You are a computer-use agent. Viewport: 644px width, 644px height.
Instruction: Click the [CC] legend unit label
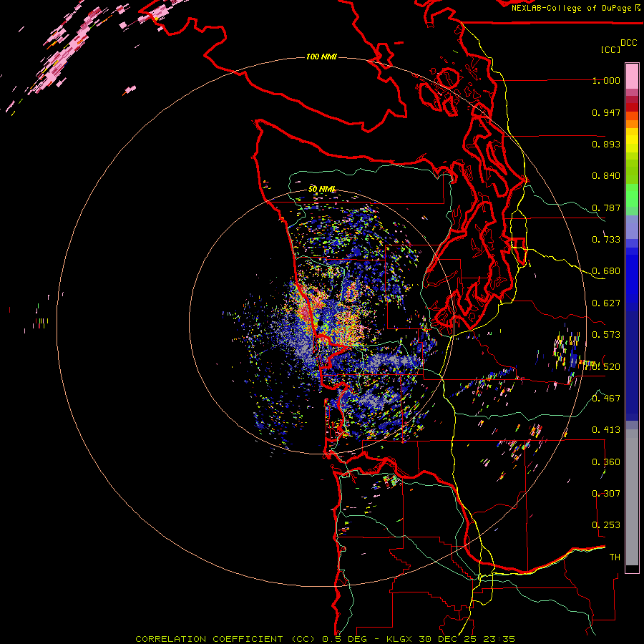pyautogui.click(x=610, y=49)
